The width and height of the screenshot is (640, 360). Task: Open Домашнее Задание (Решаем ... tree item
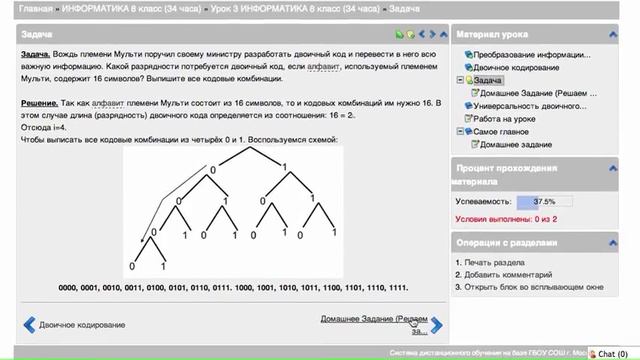[x=538, y=93]
